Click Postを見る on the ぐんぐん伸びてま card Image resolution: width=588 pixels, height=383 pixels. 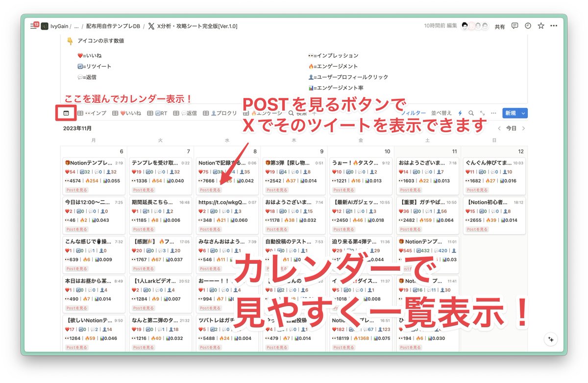(477, 190)
